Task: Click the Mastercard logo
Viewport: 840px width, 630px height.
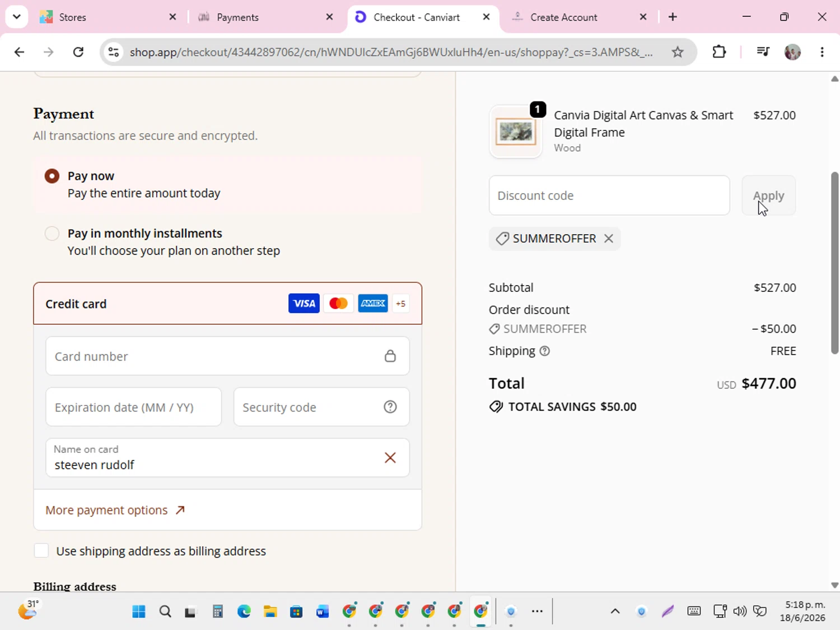Action: (x=338, y=304)
